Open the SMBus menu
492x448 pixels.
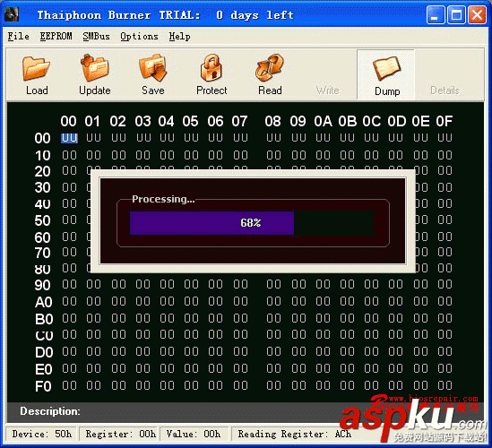pyautogui.click(x=96, y=37)
